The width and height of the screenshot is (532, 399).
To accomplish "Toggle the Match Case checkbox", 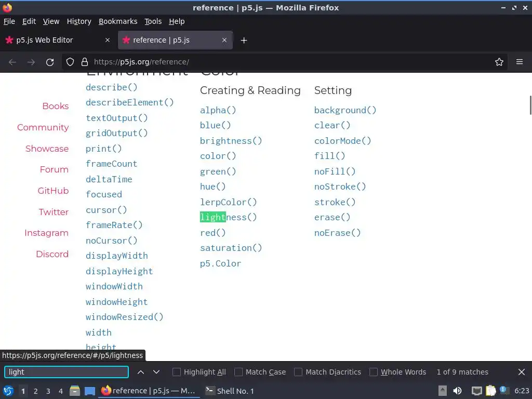I will tap(238, 372).
